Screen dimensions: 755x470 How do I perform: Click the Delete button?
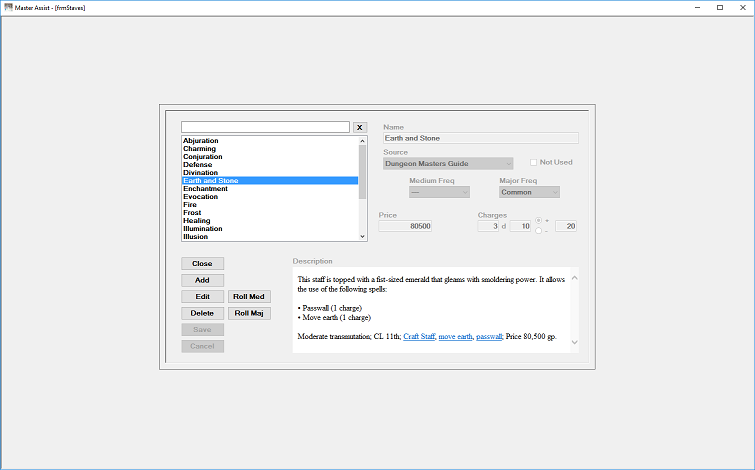click(x=202, y=313)
